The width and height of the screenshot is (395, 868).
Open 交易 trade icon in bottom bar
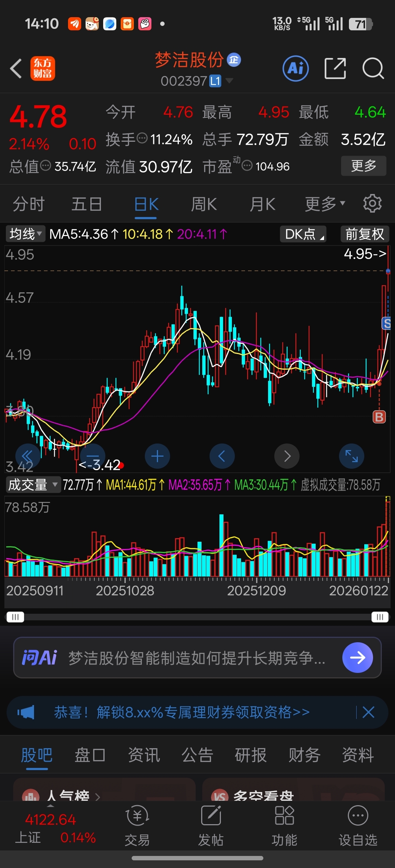click(x=137, y=826)
